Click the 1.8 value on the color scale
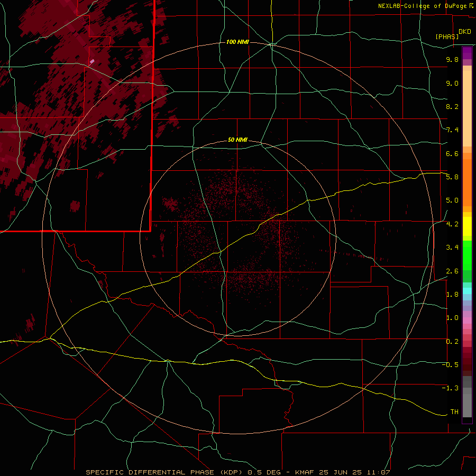This screenshot has height=476, width=476. [452, 295]
